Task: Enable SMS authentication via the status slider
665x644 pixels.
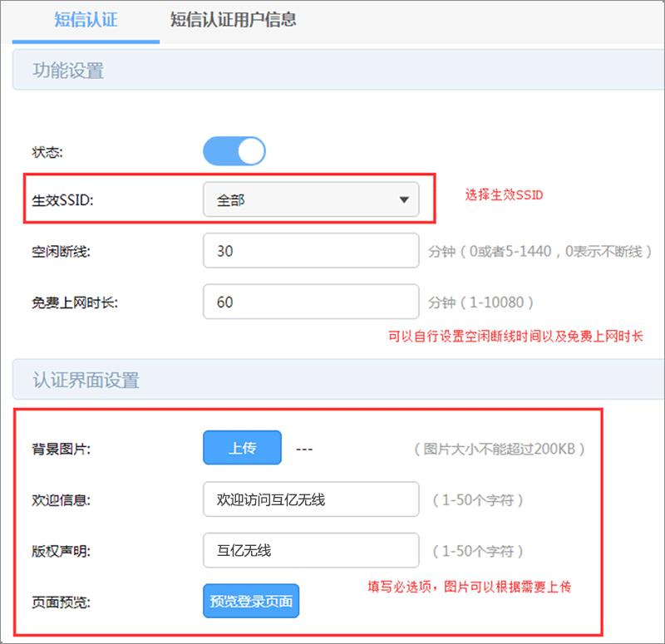Action: [235, 150]
